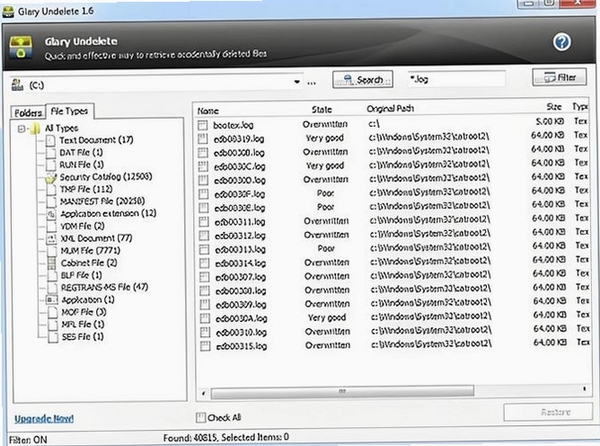Click the title bar application icon

coord(8,11)
